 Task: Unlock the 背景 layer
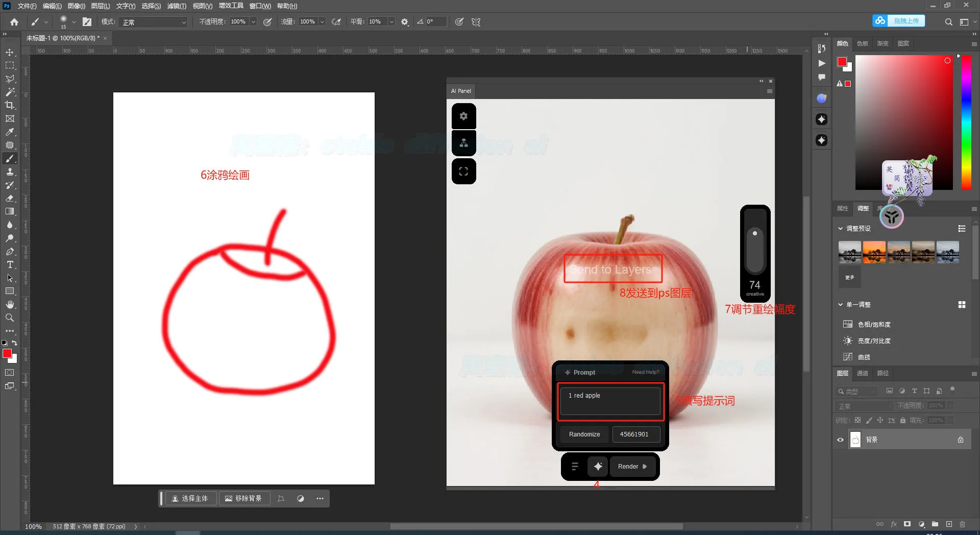coord(960,439)
